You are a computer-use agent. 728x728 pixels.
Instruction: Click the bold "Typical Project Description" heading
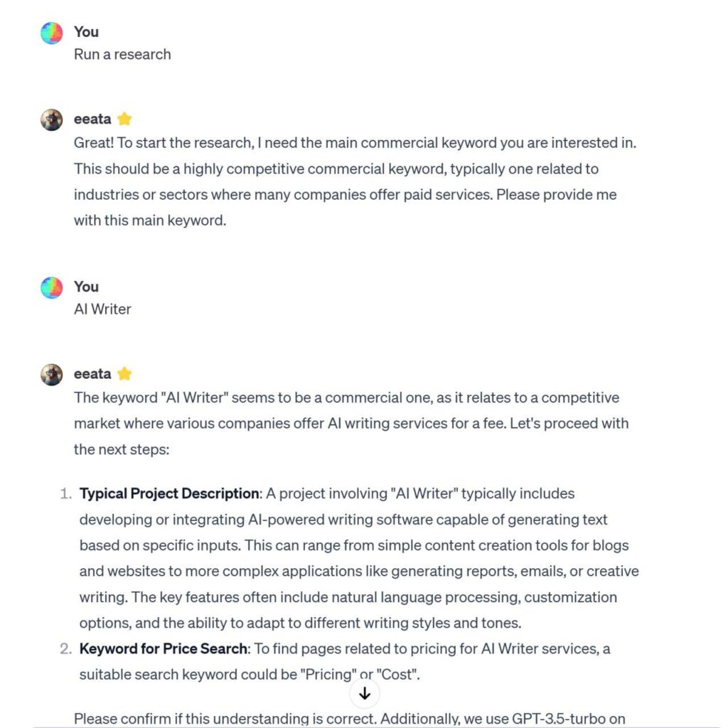pos(169,493)
